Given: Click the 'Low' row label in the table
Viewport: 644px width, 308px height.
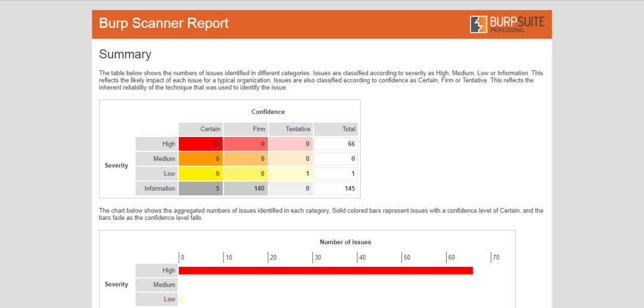Looking at the screenshot, I should click(x=156, y=173).
